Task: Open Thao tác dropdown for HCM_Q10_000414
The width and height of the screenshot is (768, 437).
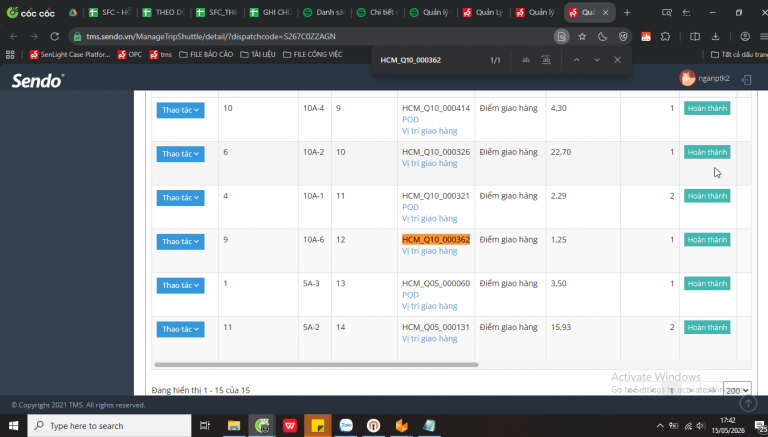Action: 180,110
